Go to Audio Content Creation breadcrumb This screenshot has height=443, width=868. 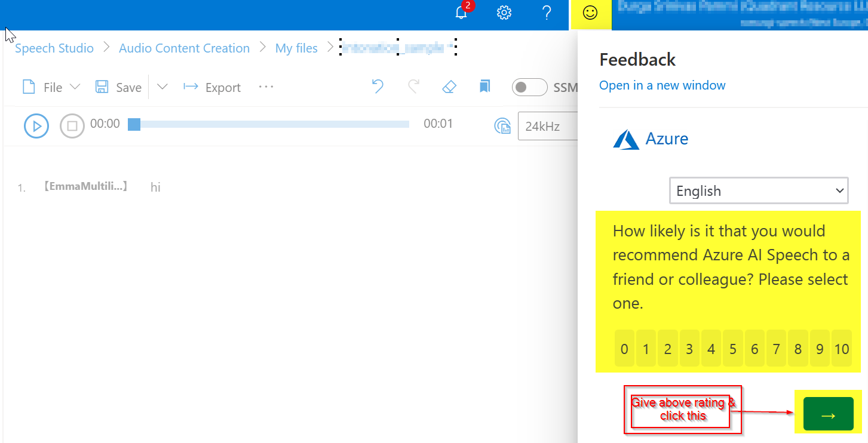click(185, 48)
